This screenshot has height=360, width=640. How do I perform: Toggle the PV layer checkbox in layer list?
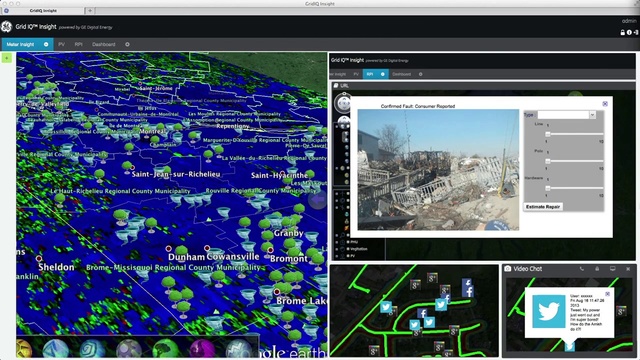click(x=348, y=256)
